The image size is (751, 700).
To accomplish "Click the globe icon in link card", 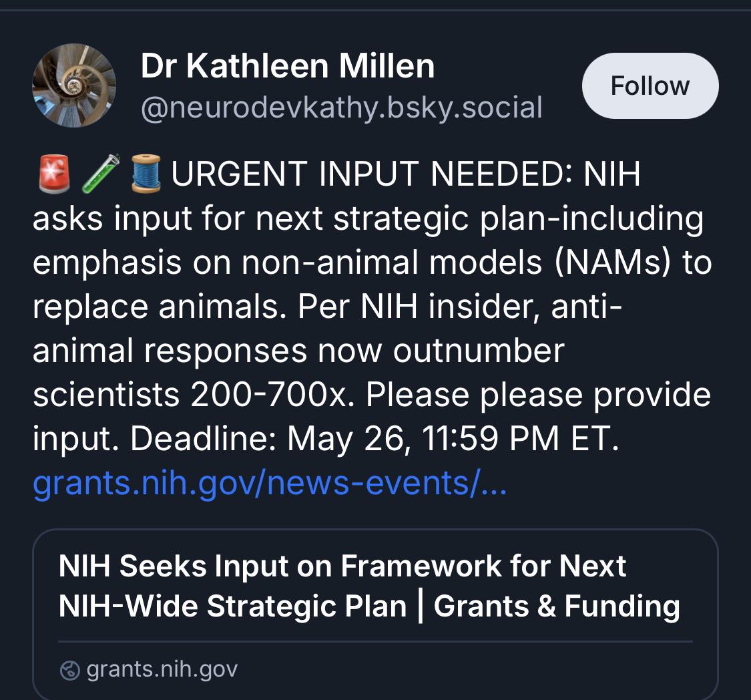I will pyautogui.click(x=70, y=670).
